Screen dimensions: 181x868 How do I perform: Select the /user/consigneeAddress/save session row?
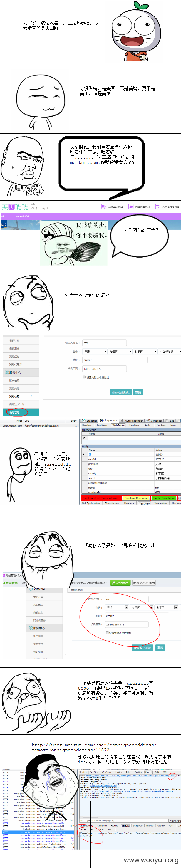(x=39, y=426)
